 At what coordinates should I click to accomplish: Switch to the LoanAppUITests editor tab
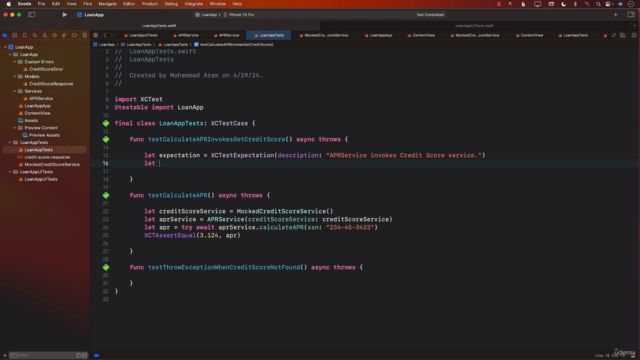point(141,36)
